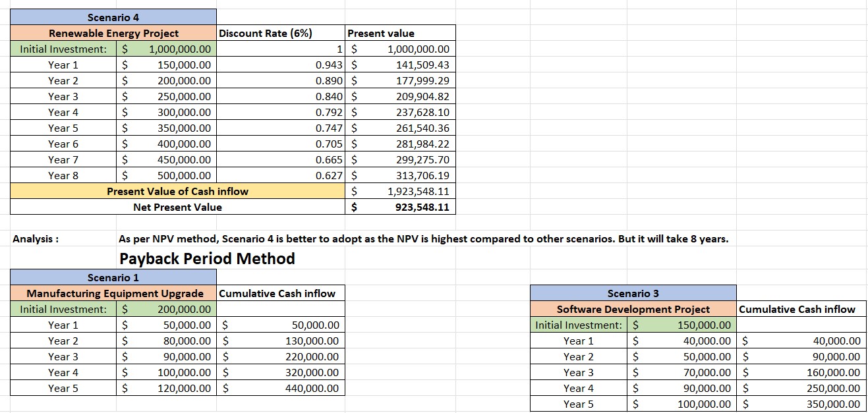The image size is (868, 413).
Task: Click the Scenario 3 header cell
Action: pos(633,293)
